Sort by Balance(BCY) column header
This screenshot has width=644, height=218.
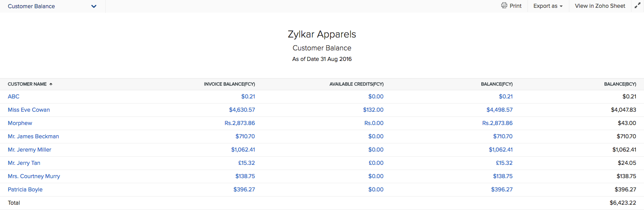pos(620,84)
